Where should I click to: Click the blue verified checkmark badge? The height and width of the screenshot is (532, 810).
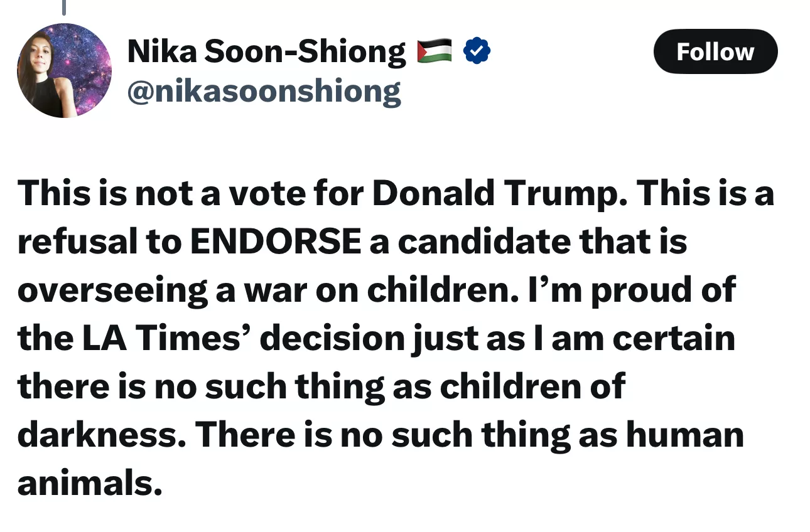pos(477,51)
